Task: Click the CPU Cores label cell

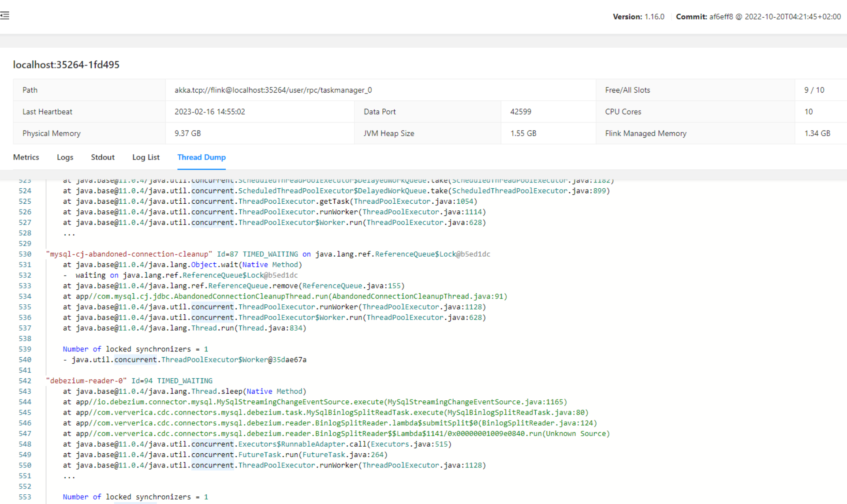Action: [x=695, y=112]
